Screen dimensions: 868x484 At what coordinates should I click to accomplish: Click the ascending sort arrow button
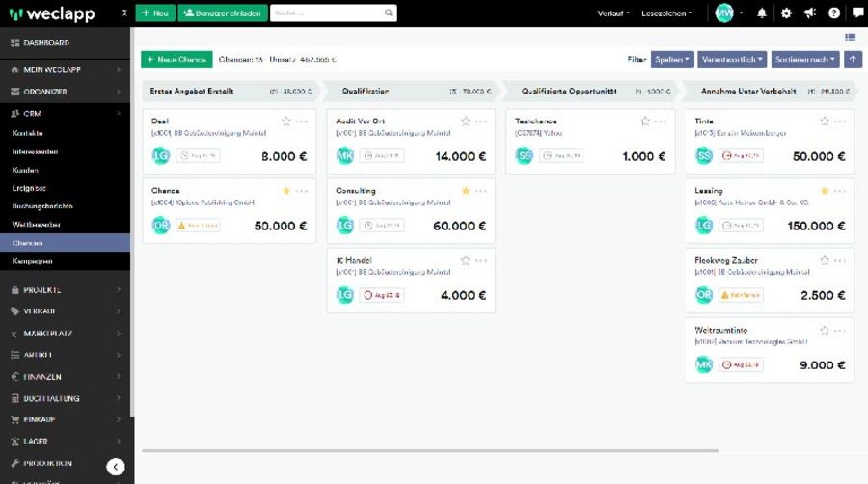853,60
